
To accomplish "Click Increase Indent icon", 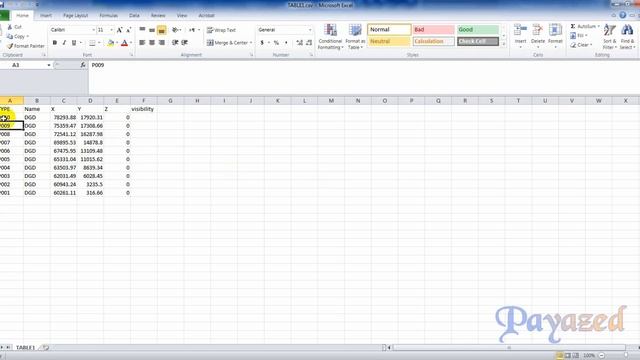I will tap(184, 42).
